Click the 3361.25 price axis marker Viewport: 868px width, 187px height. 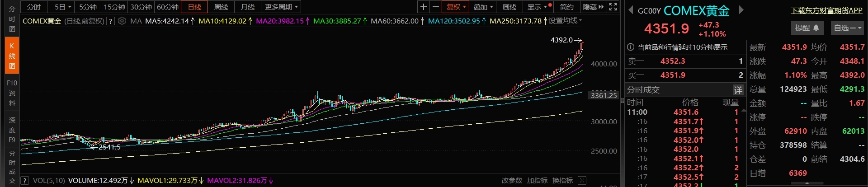[604, 95]
